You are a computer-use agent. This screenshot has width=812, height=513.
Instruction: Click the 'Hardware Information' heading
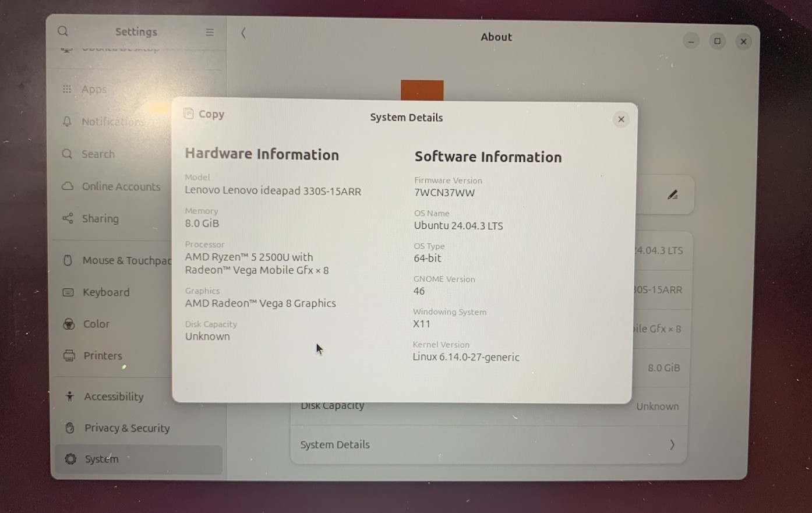pyautogui.click(x=262, y=154)
